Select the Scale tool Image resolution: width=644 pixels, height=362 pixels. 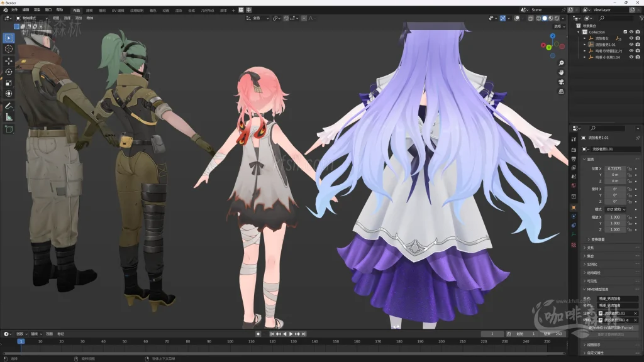point(9,83)
